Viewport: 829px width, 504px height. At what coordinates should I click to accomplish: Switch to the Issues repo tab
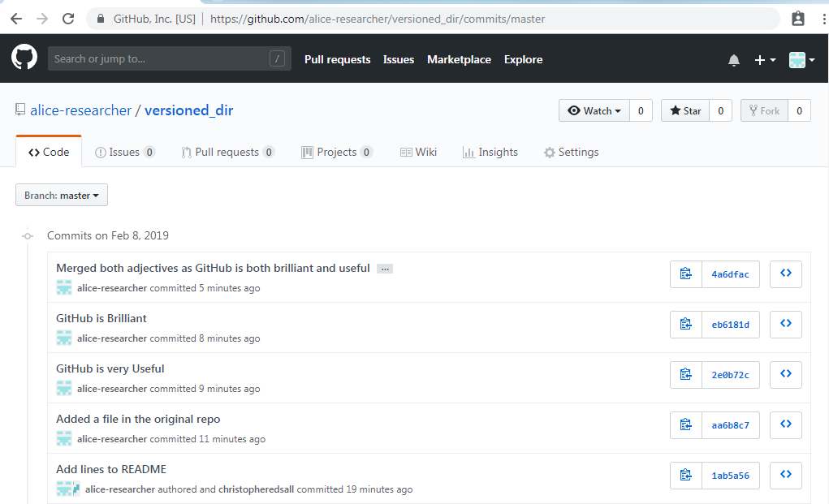point(125,152)
